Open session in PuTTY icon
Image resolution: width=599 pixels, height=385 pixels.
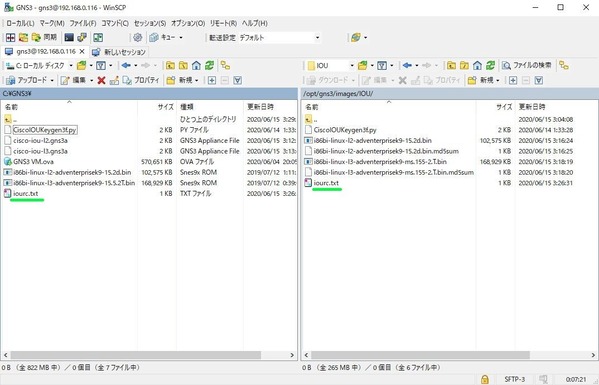(82, 37)
